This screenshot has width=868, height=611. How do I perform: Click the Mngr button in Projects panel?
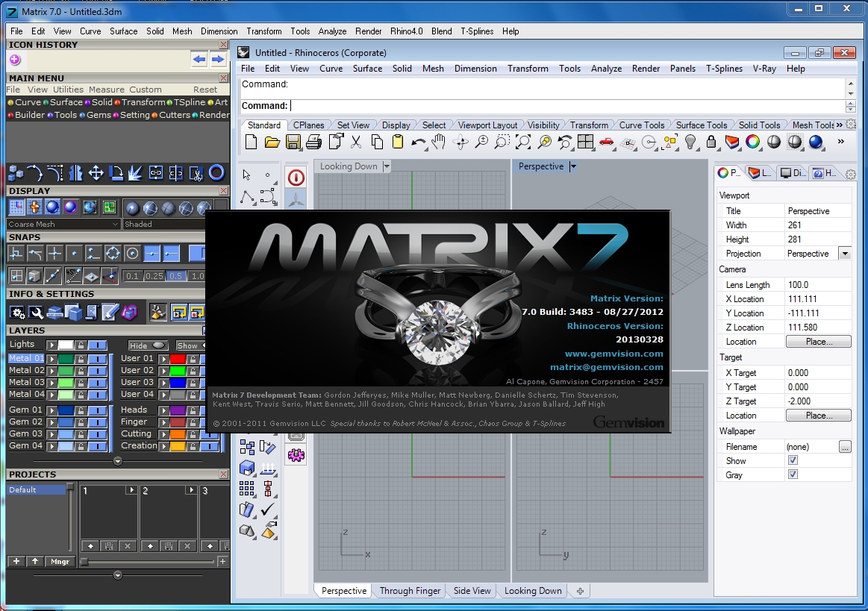(x=60, y=561)
